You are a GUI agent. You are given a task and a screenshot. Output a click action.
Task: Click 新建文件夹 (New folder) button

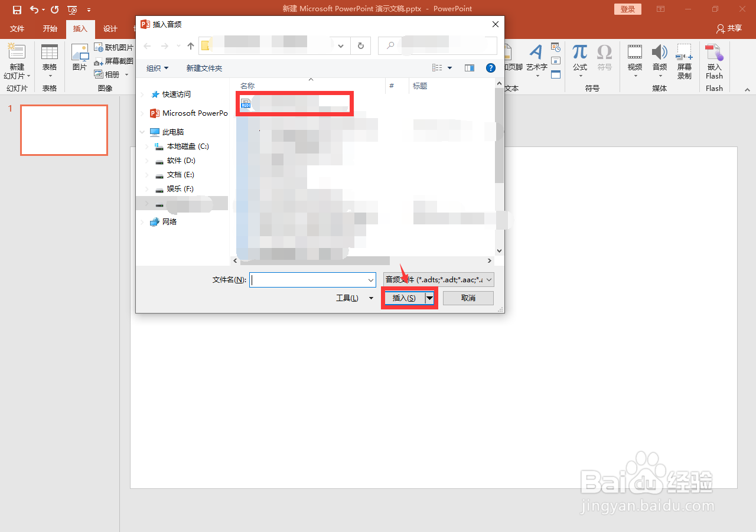click(x=204, y=68)
